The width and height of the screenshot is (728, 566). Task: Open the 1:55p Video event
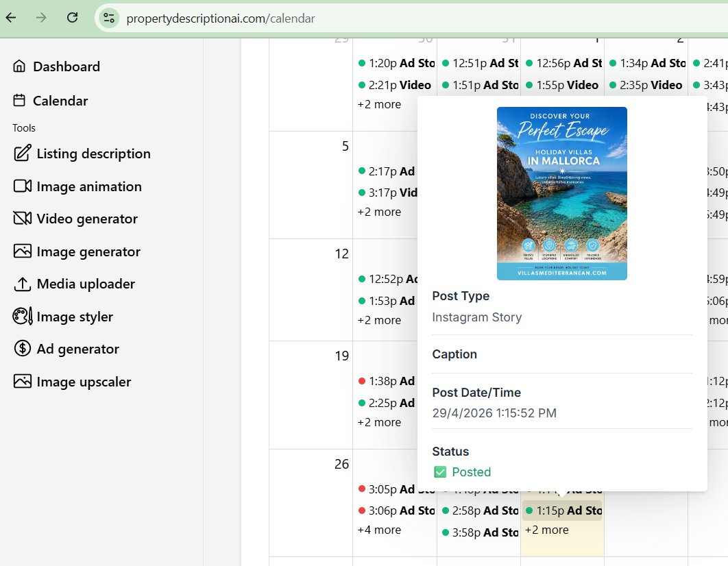point(563,86)
